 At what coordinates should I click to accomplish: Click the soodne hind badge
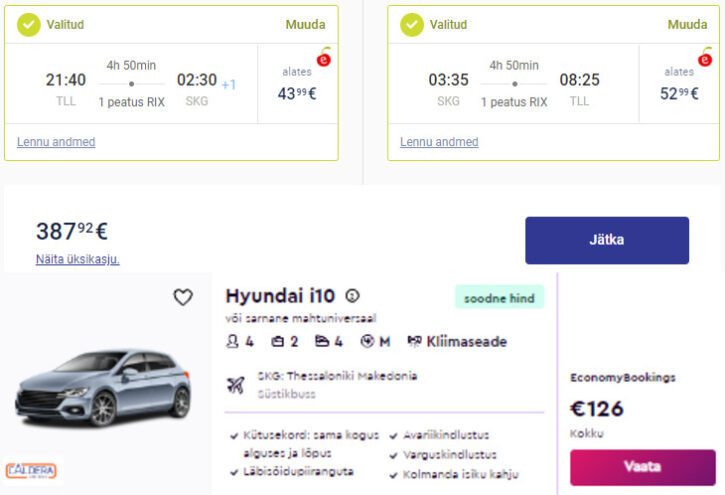[499, 298]
